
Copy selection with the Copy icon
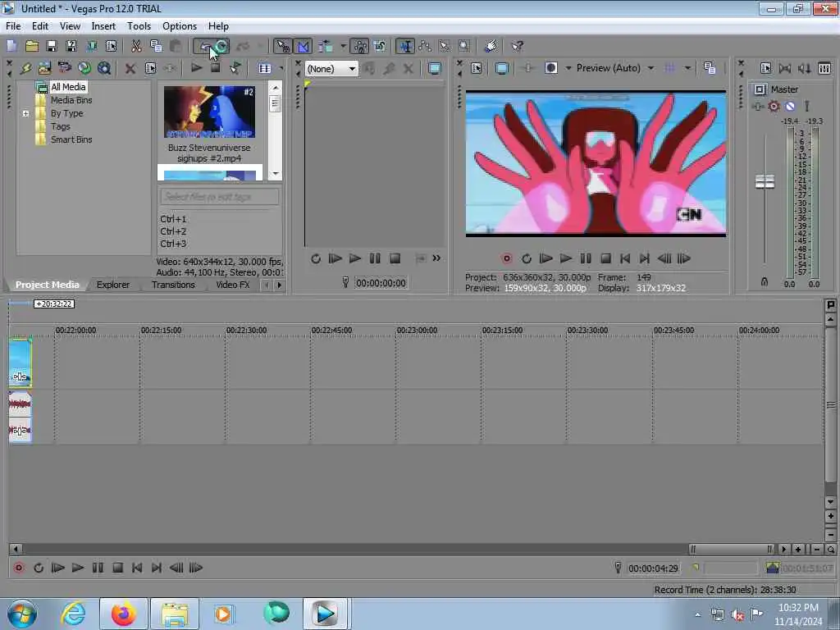(156, 46)
